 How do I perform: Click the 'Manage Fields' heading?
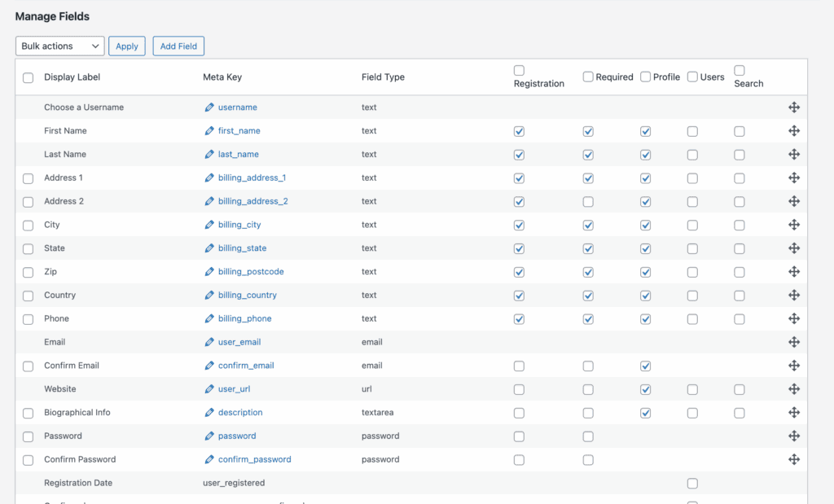pyautogui.click(x=52, y=16)
